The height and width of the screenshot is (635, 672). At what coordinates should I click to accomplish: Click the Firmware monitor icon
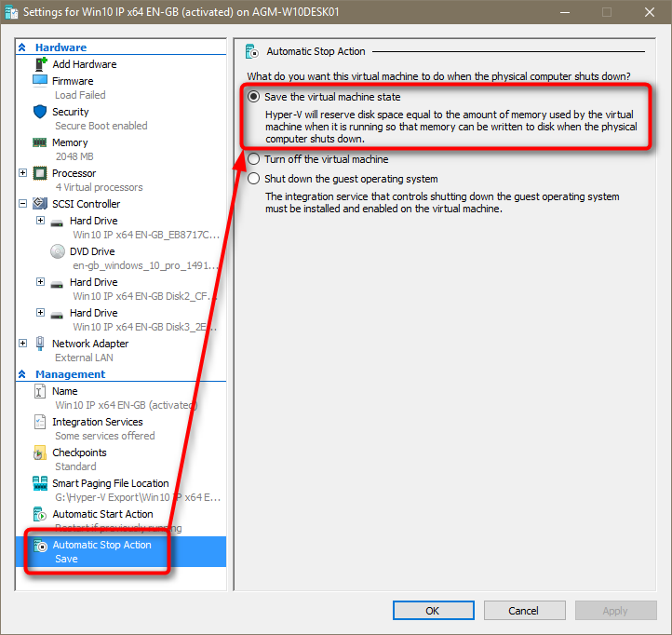40,81
